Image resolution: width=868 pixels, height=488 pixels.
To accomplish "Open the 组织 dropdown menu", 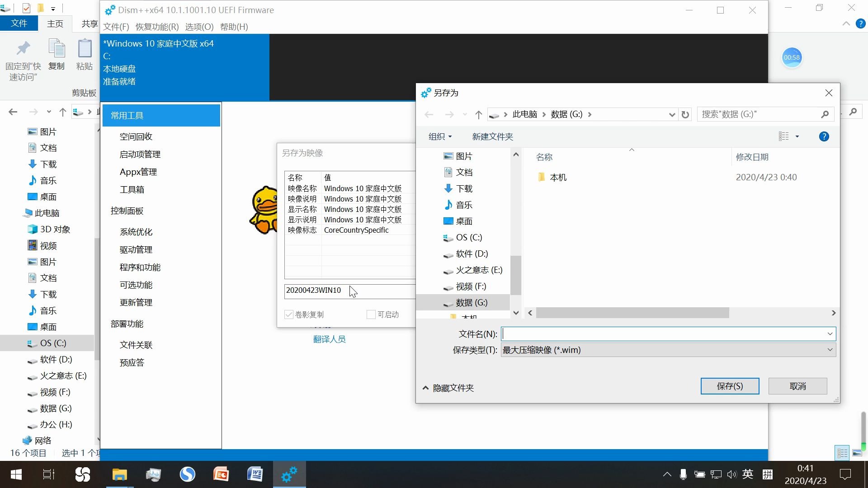I will point(440,136).
